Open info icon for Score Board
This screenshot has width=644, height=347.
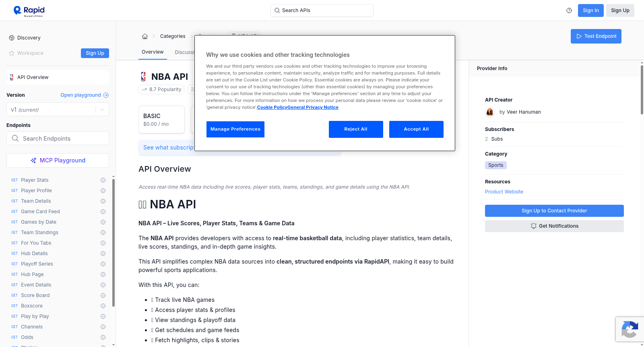(x=103, y=295)
